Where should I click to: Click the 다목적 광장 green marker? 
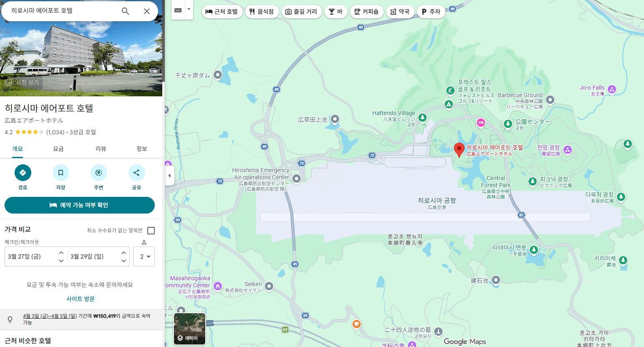[x=621, y=197]
